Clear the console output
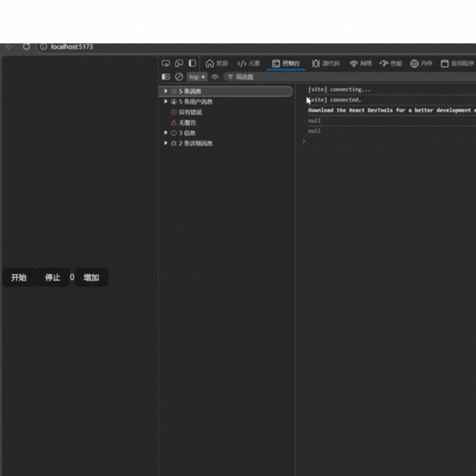 [x=178, y=77]
